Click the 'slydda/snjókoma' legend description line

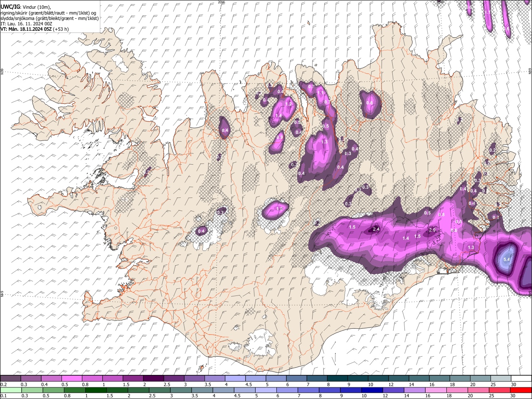point(50,18)
